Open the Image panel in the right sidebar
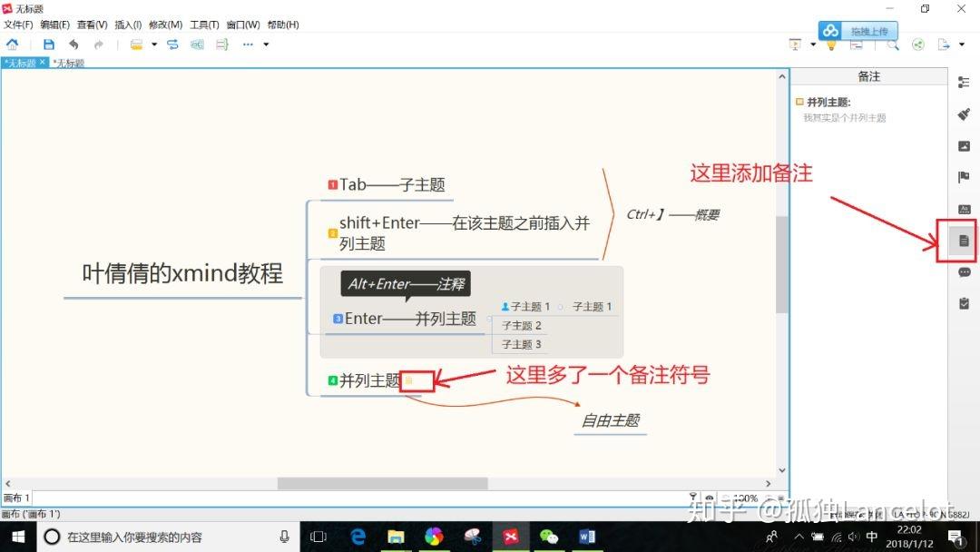The width and height of the screenshot is (980, 552). coord(964,146)
